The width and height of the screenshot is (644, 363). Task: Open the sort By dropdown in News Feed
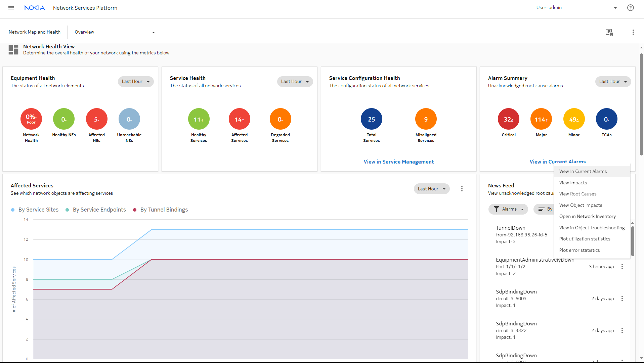(x=544, y=209)
